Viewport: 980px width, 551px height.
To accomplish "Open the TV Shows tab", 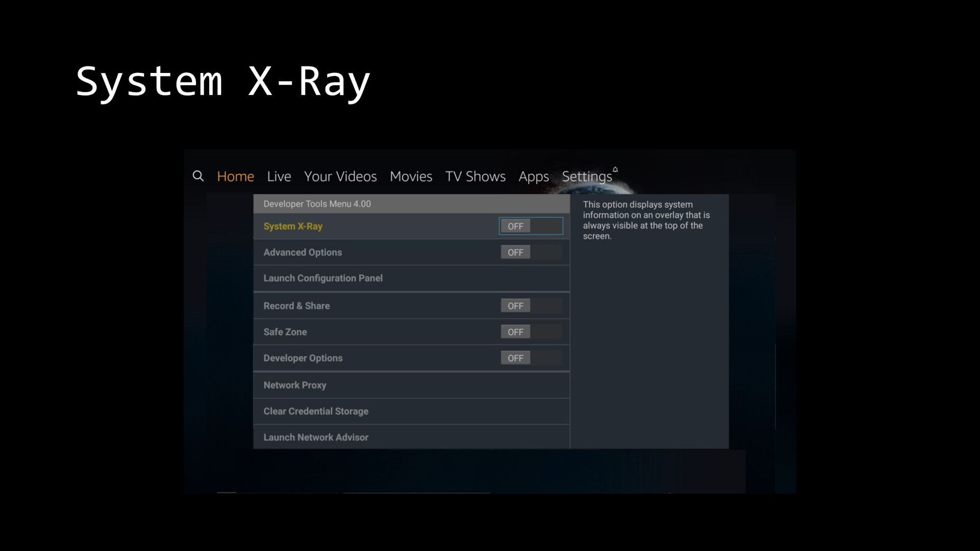I will pyautogui.click(x=475, y=177).
